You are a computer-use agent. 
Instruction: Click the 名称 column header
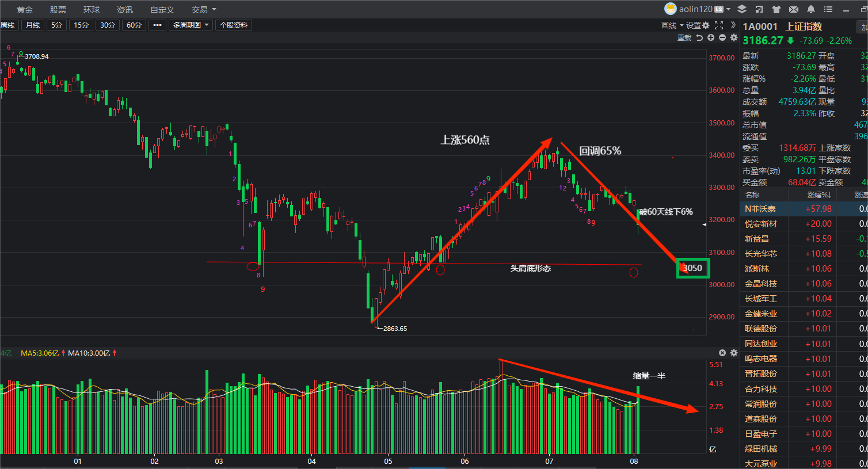pos(752,195)
